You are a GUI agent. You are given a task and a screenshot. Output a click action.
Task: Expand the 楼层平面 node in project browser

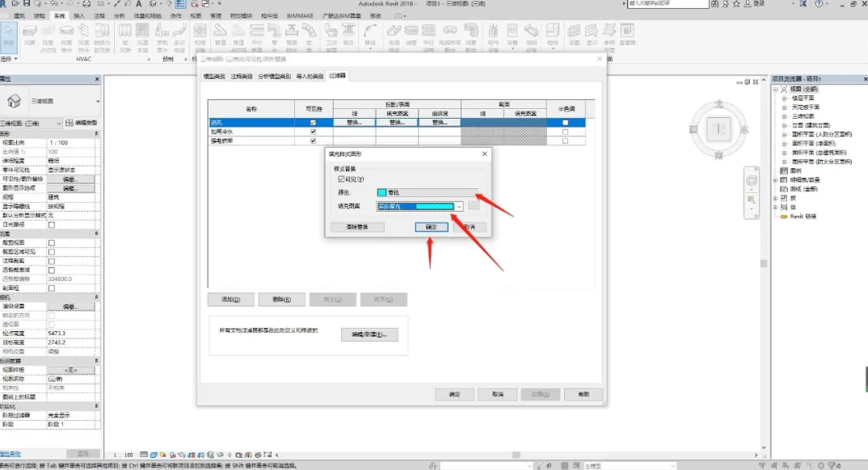784,98
